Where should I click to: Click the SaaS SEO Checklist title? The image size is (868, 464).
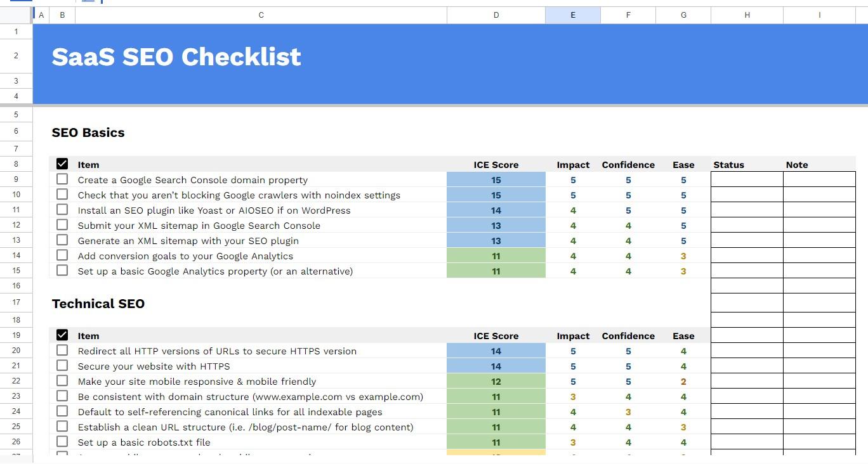176,57
